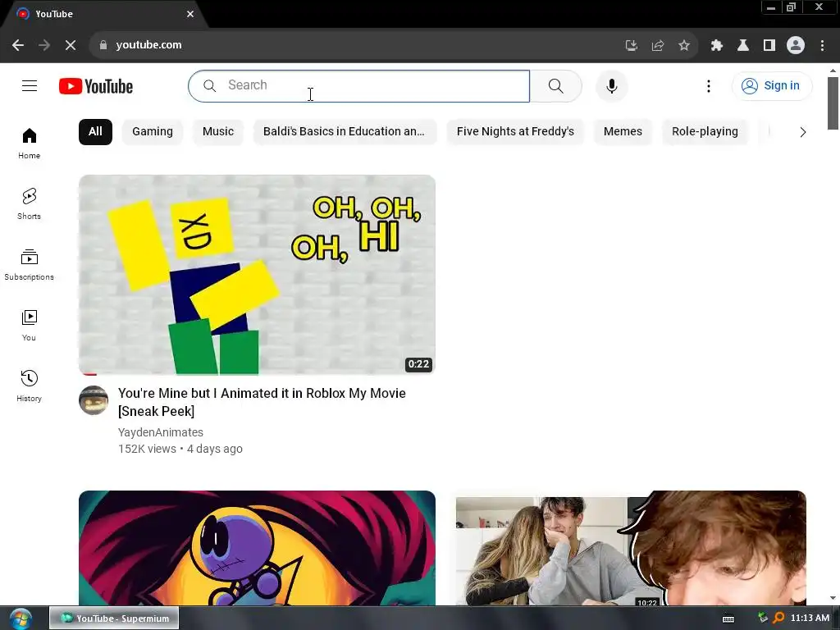Viewport: 840px width, 630px height.
Task: Select the Memes filter chip
Action: tap(623, 132)
